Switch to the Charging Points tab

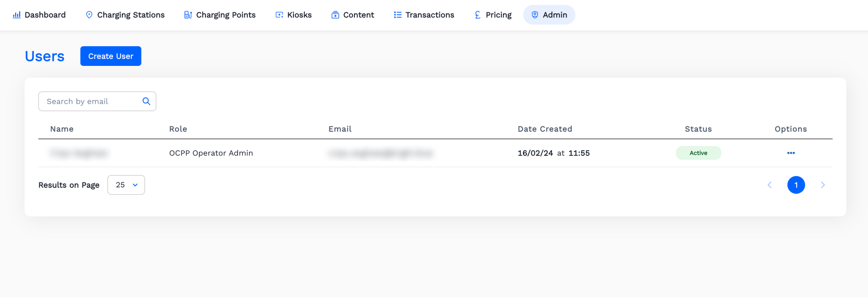click(x=226, y=15)
